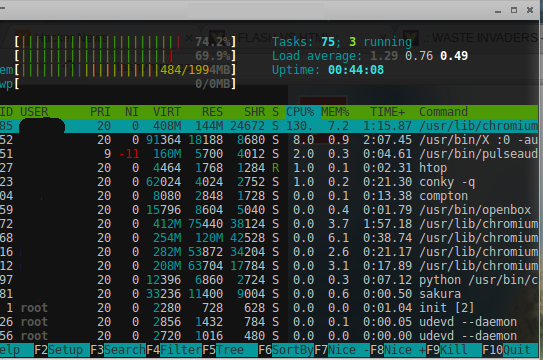The height and width of the screenshot is (360, 543).
Task: Select the /usr/bin/pulseaudio process row
Action: [x=269, y=154]
